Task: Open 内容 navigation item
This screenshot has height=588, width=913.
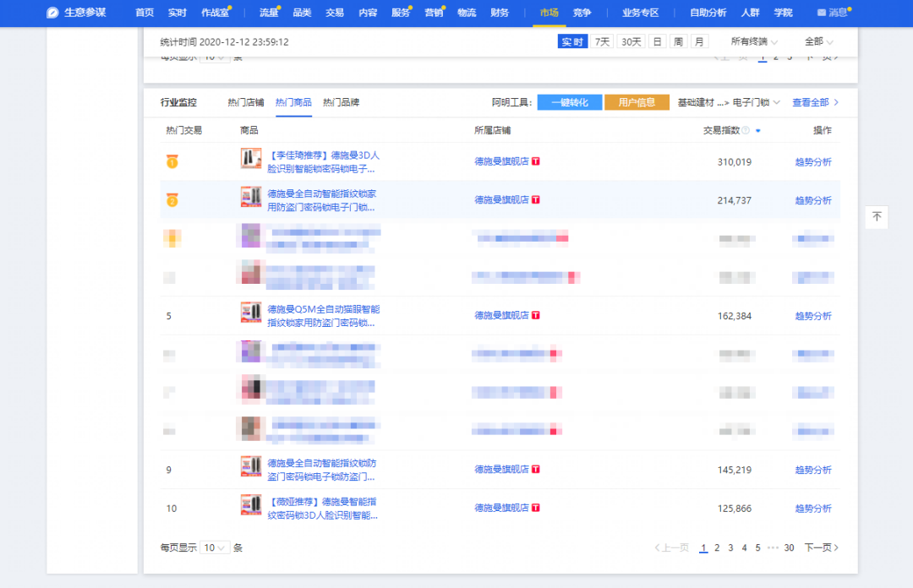Action: (368, 13)
